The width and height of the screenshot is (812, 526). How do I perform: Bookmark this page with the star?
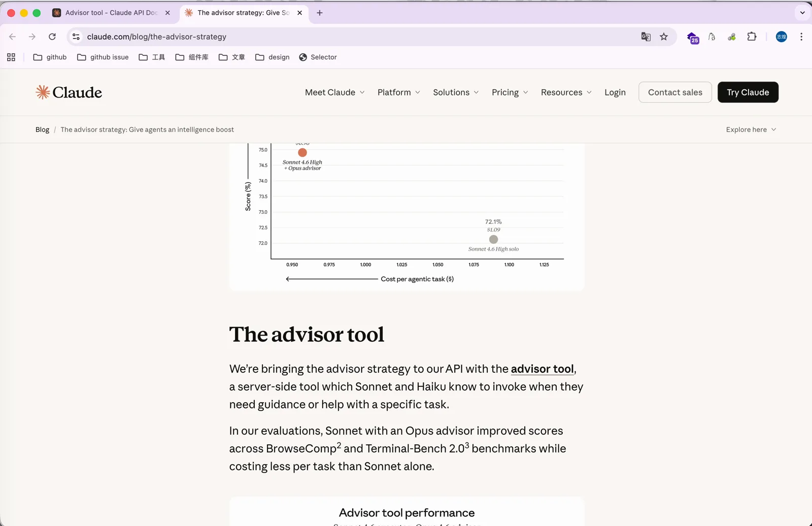[x=664, y=37]
